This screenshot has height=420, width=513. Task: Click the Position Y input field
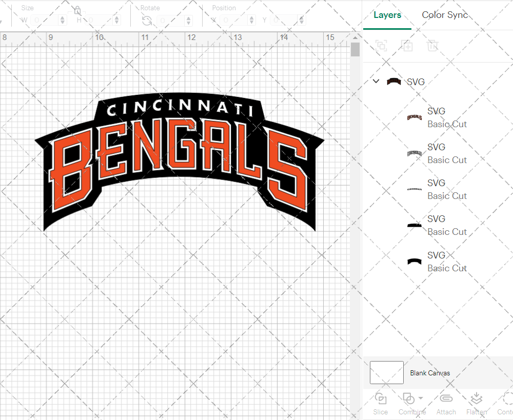pyautogui.click(x=284, y=21)
